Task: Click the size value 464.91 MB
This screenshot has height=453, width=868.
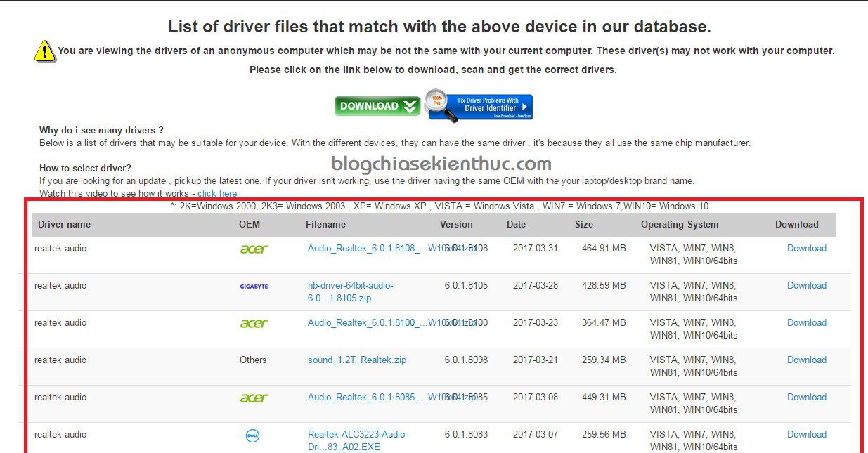Action: (604, 248)
